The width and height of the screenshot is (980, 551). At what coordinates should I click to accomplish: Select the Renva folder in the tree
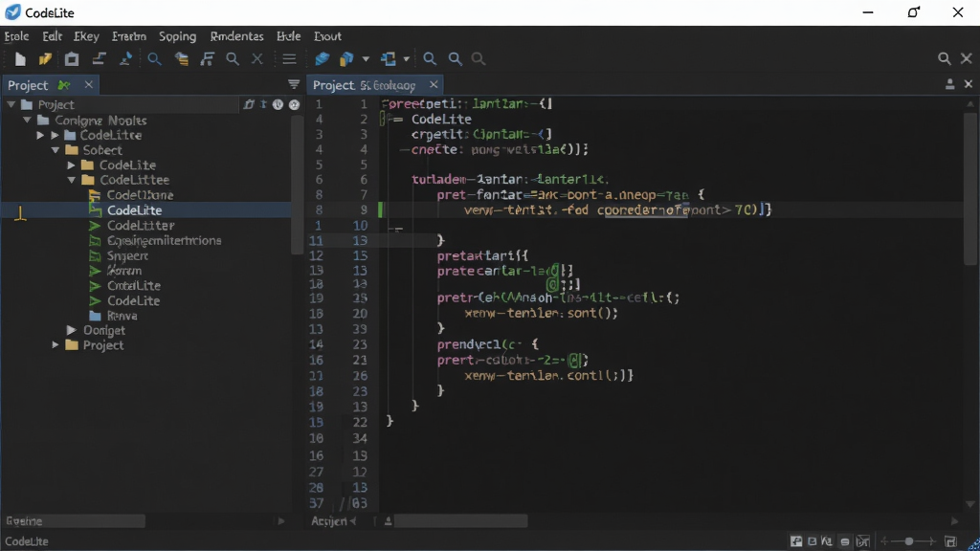[x=122, y=316]
